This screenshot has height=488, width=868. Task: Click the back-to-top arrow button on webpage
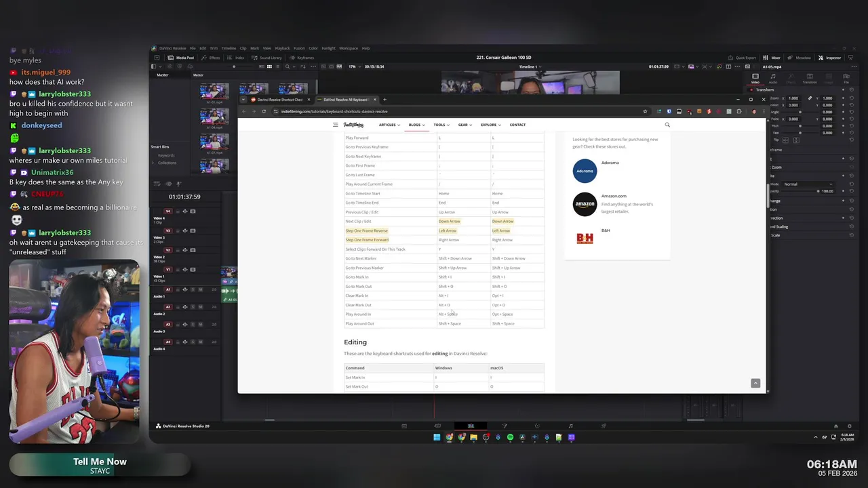(755, 383)
